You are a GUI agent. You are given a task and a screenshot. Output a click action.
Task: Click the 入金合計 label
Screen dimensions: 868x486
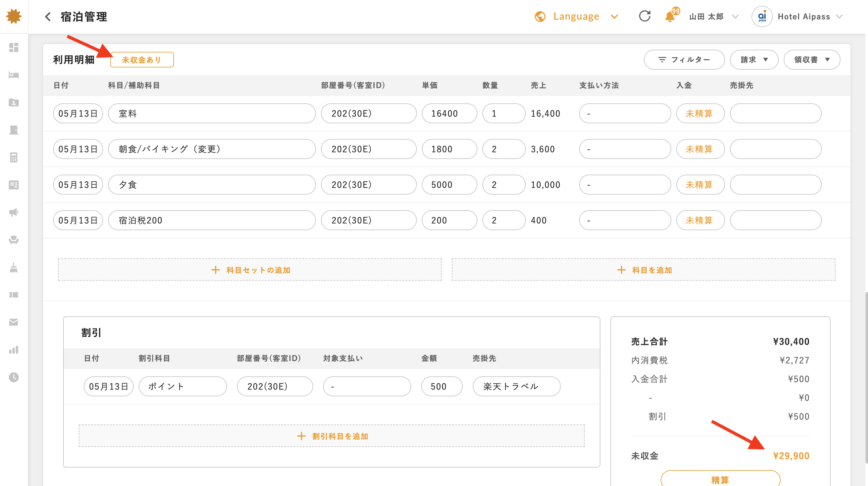click(x=649, y=379)
